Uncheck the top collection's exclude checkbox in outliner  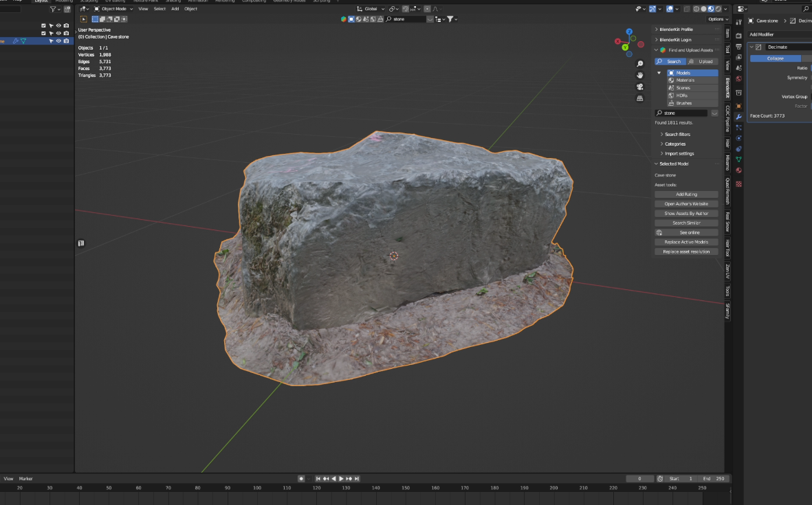pyautogui.click(x=43, y=25)
